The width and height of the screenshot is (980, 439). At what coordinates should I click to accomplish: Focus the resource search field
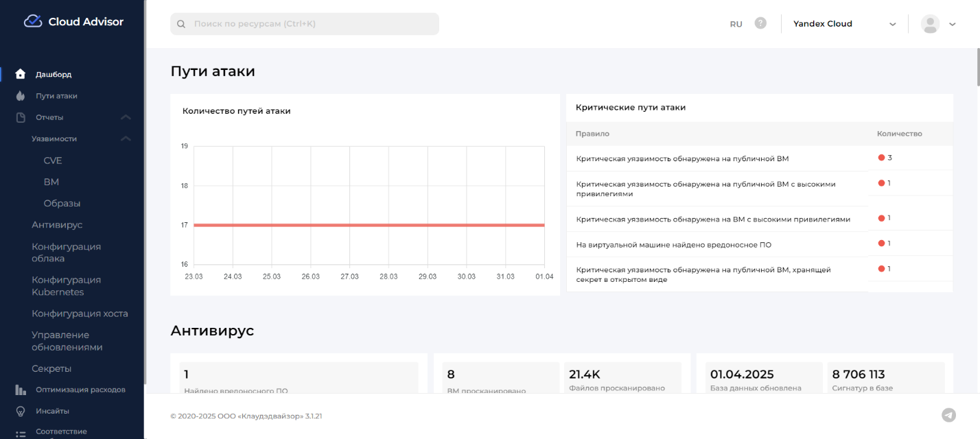point(305,24)
